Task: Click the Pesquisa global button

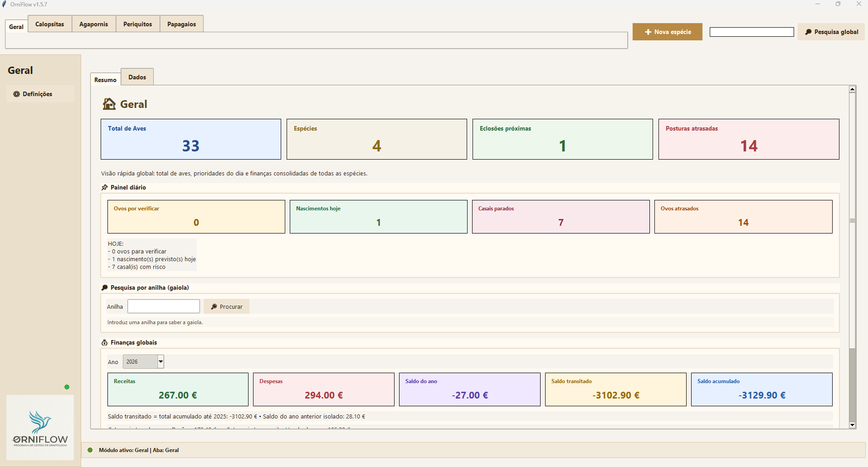Action: (x=831, y=32)
